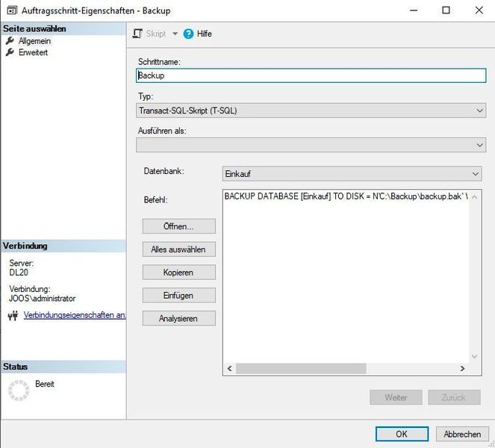Close the Auftragsschritt-Eigenschaften dialog

(479, 10)
